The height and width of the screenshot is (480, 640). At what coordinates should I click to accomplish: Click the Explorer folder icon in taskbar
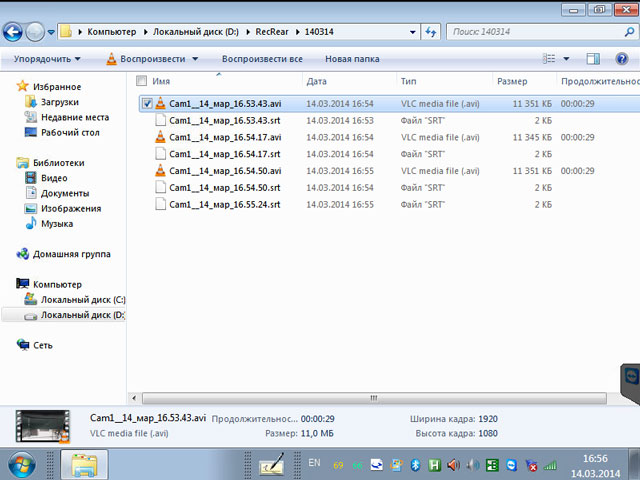85,464
